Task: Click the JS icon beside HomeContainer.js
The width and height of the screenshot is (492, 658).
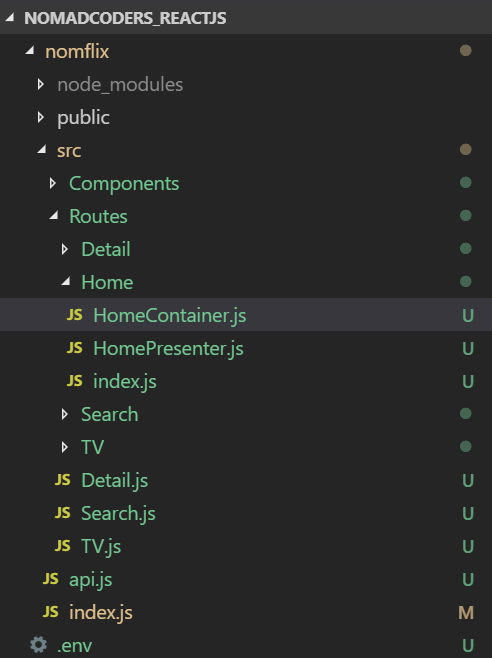Action: 74,315
